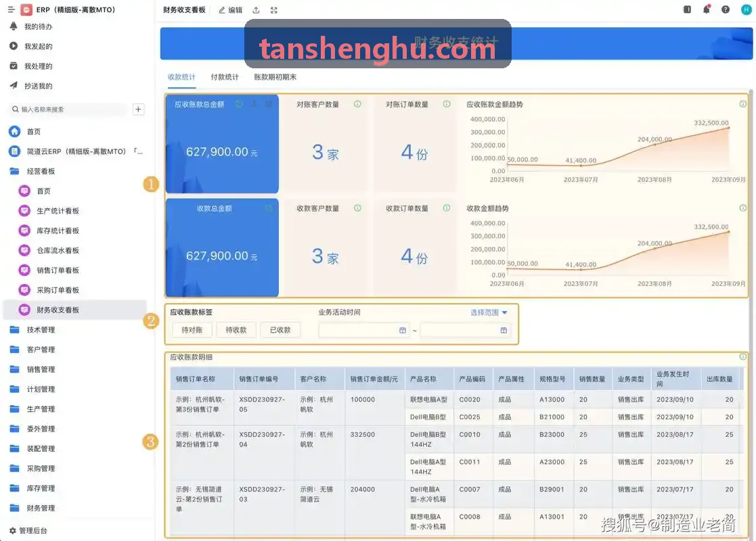Screen dimensions: 756x541
Task: Expand 计划管理 folder
Action: (32, 389)
